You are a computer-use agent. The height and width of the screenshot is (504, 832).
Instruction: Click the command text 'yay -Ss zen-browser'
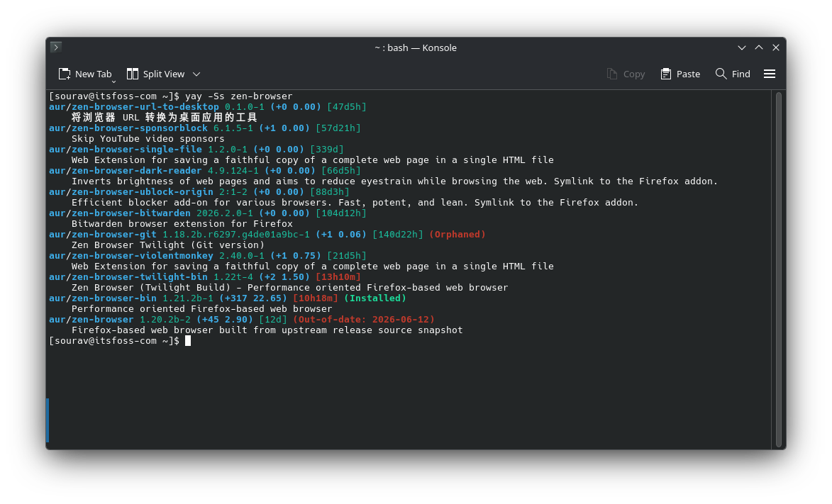pyautogui.click(x=239, y=96)
